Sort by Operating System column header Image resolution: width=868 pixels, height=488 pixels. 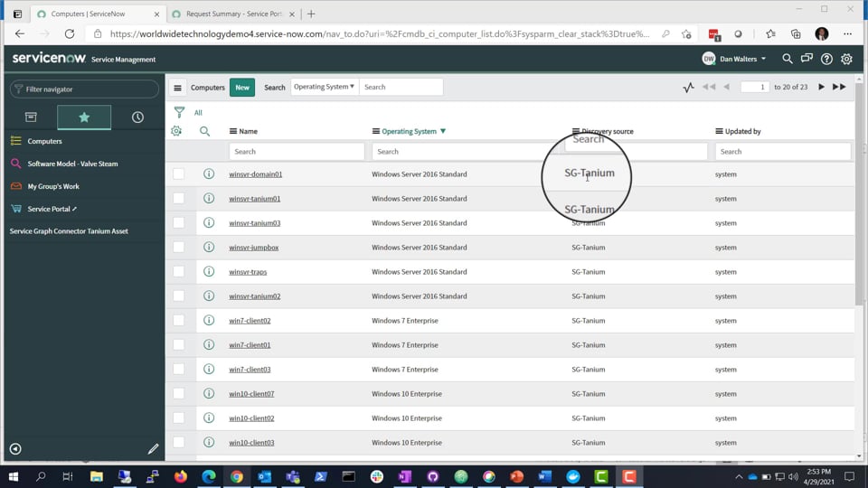coord(409,132)
